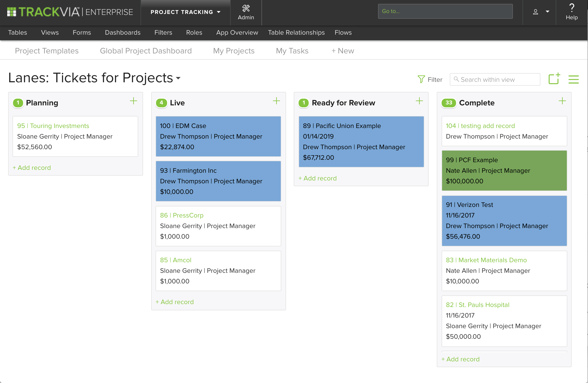Click the Planning lane count badge
Viewport: 588px width, 383px height.
pyautogui.click(x=18, y=103)
